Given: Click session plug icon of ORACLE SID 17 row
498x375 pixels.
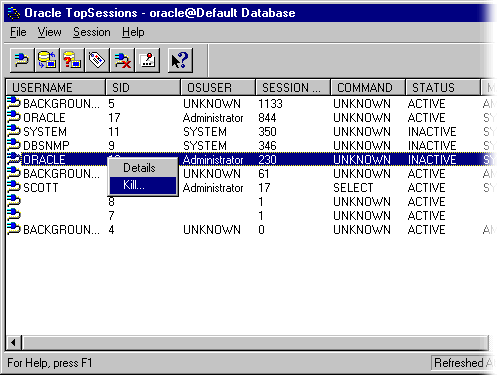Looking at the screenshot, I should click(14, 117).
